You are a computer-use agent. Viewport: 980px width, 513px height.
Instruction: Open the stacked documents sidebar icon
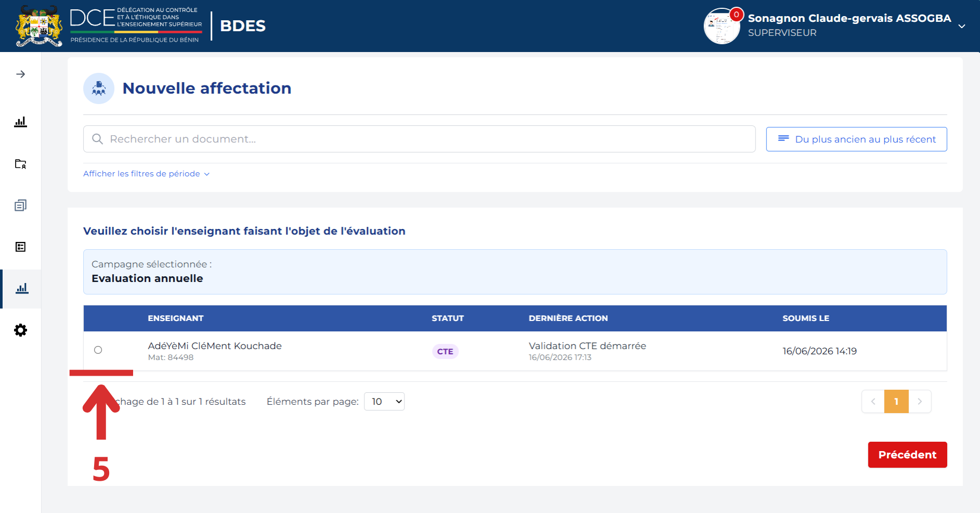(20, 206)
